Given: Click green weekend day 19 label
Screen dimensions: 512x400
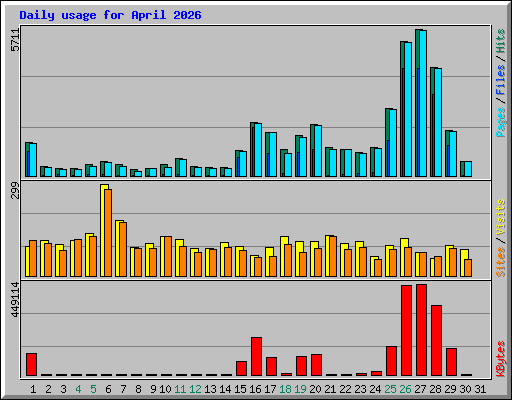Looking at the screenshot, I should 300,389.
